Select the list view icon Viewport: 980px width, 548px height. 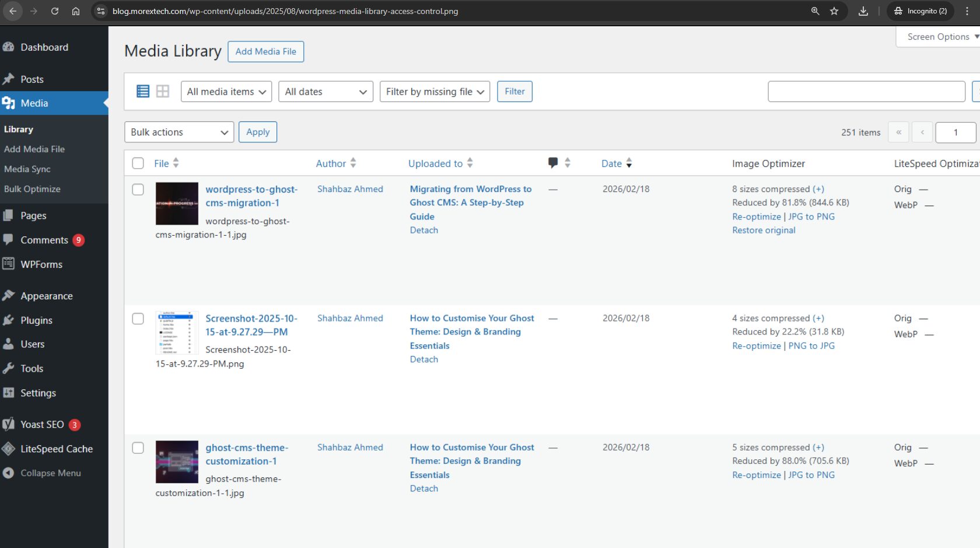pos(142,91)
